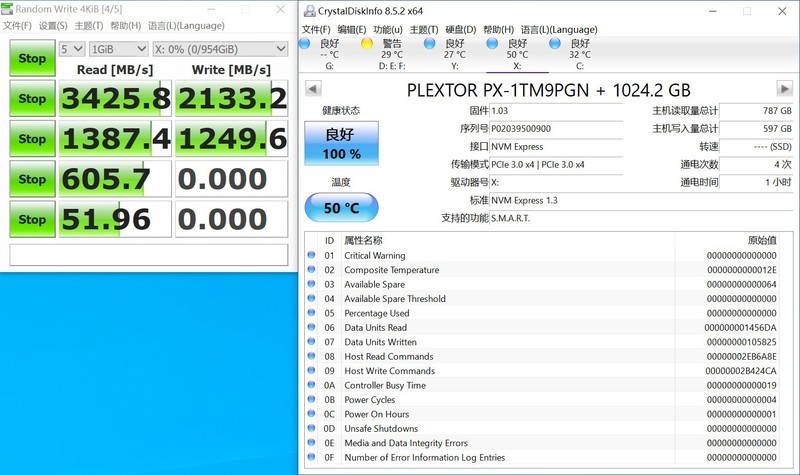Screen dimensions: 800x475
Task: Open 设置(S) menu in CrystalDiskMark
Action: pyautogui.click(x=52, y=26)
